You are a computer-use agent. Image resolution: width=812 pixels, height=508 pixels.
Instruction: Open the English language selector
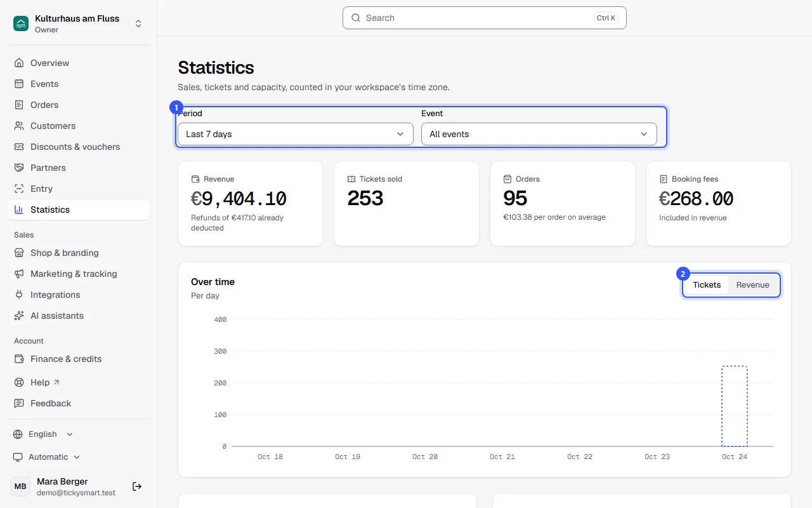click(x=43, y=434)
